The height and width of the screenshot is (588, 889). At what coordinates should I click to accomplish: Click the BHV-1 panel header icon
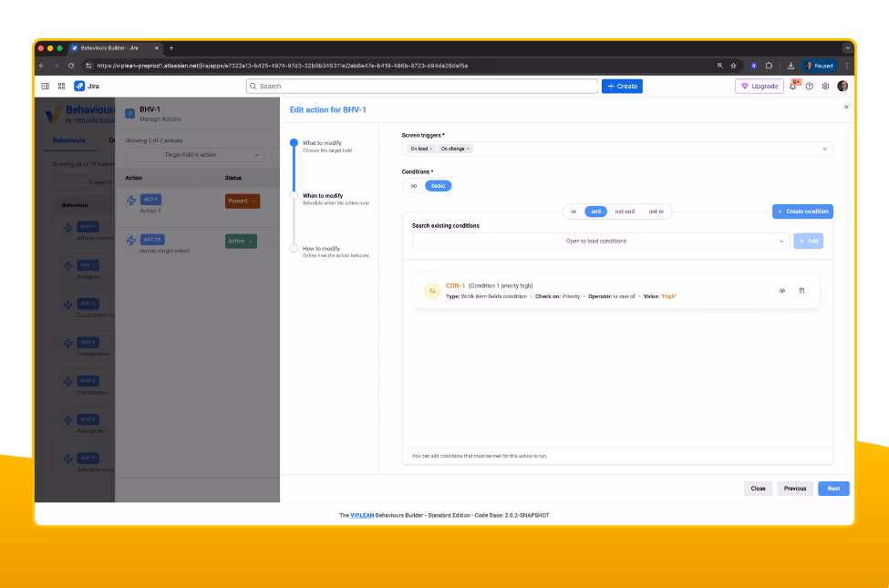[129, 113]
